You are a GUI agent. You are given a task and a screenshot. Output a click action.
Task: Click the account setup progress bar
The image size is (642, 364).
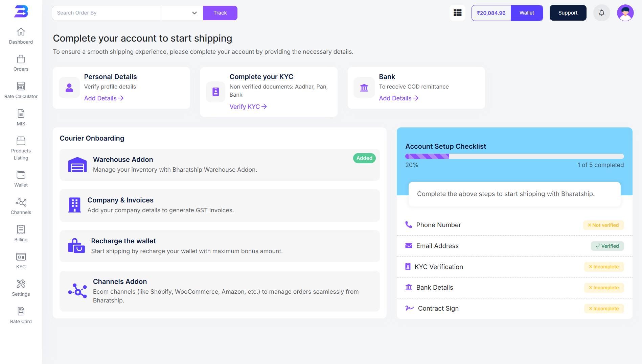[514, 156]
